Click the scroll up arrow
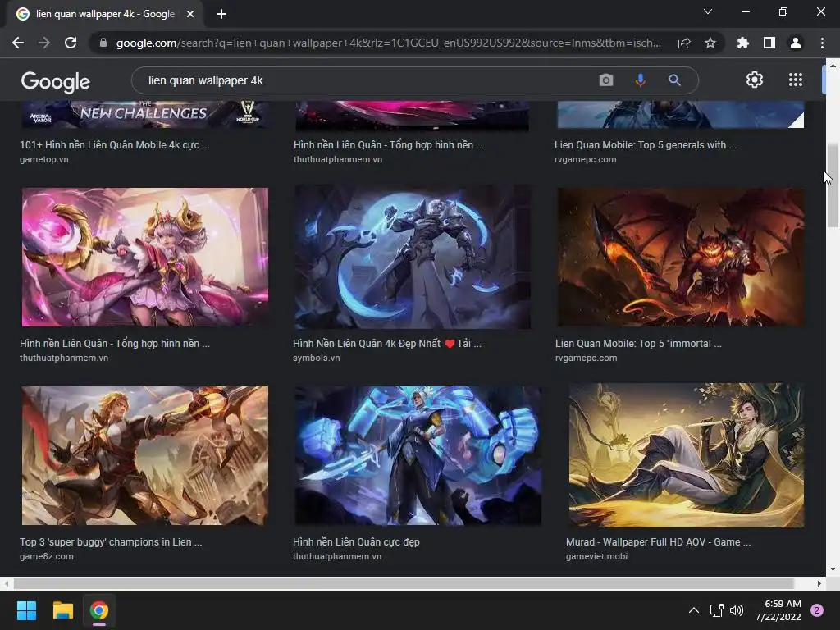This screenshot has height=630, width=840. (x=833, y=66)
